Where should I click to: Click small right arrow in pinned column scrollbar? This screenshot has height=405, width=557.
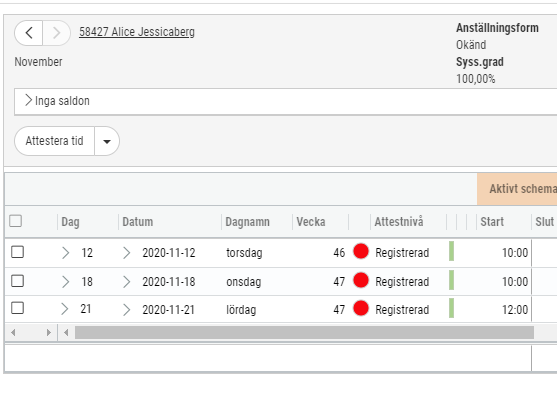49,333
